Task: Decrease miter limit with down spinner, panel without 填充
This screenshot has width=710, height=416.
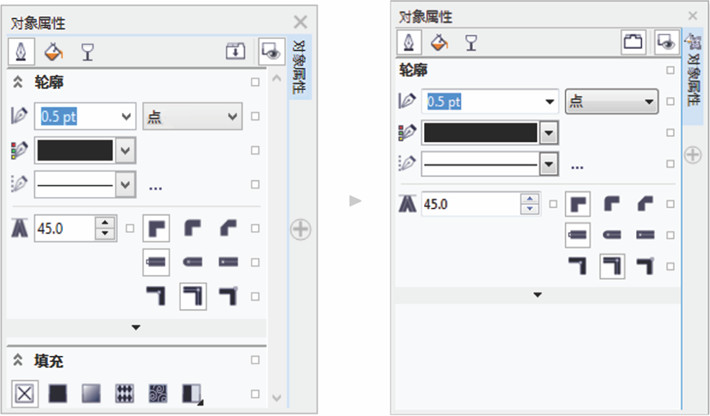Action: point(530,209)
